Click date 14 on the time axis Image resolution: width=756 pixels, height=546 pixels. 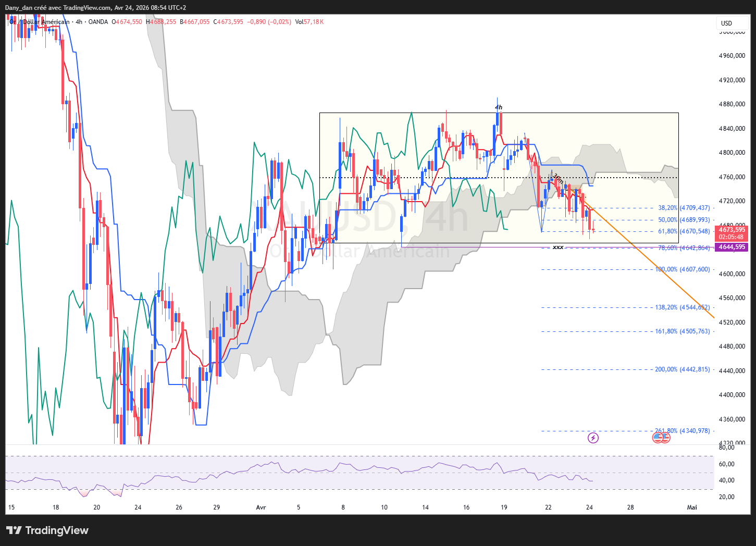click(x=425, y=507)
